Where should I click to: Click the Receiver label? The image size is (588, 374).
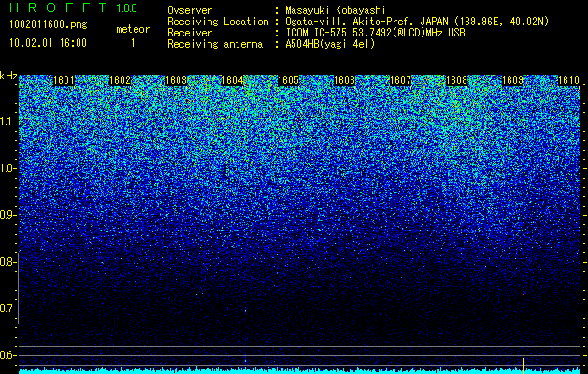[x=190, y=33]
